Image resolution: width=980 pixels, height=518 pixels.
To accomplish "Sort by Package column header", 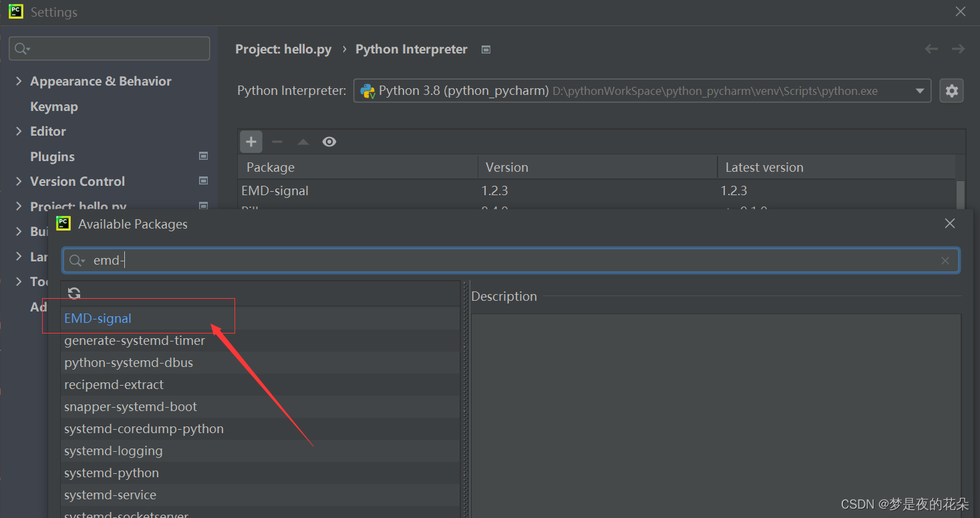I will 357,167.
